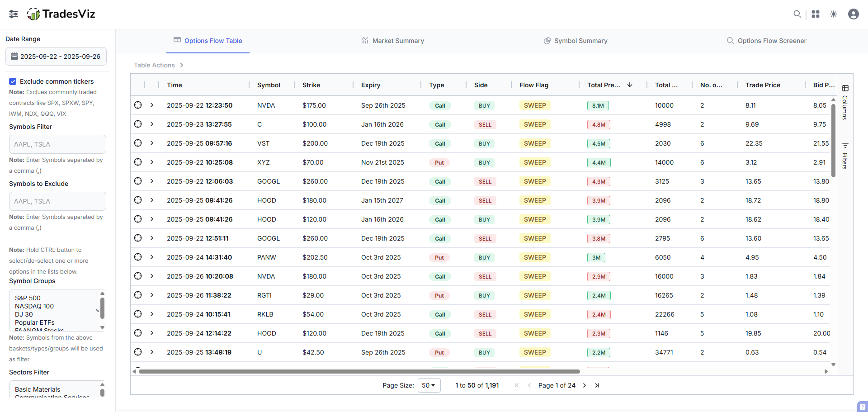The width and height of the screenshot is (868, 412).
Task: Open the Filters side panel
Action: [x=845, y=156]
